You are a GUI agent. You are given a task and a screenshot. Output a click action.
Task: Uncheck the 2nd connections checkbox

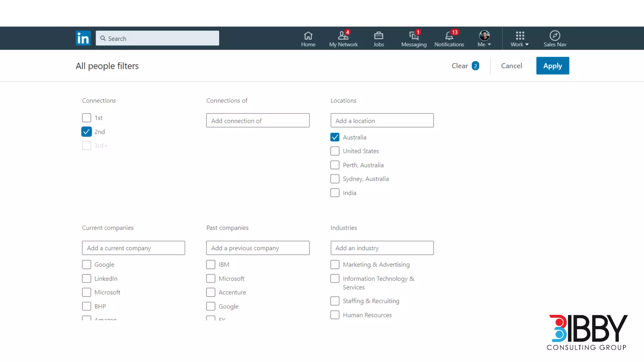click(86, 132)
